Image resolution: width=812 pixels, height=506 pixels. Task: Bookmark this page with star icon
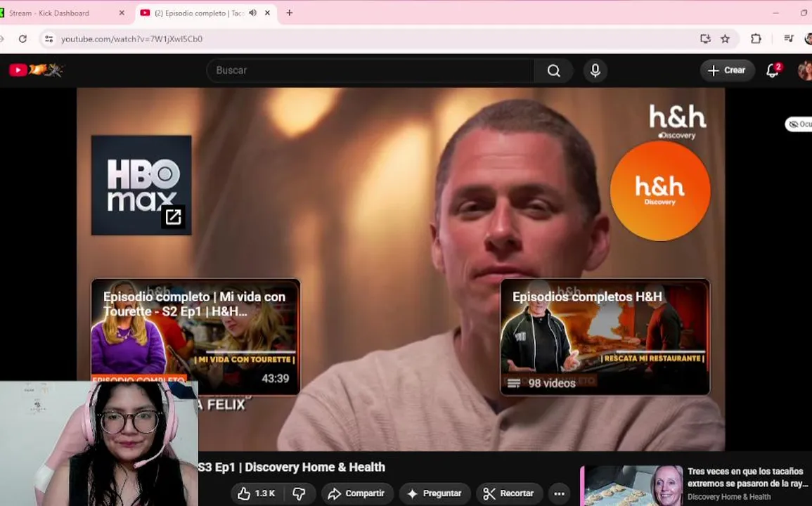725,39
